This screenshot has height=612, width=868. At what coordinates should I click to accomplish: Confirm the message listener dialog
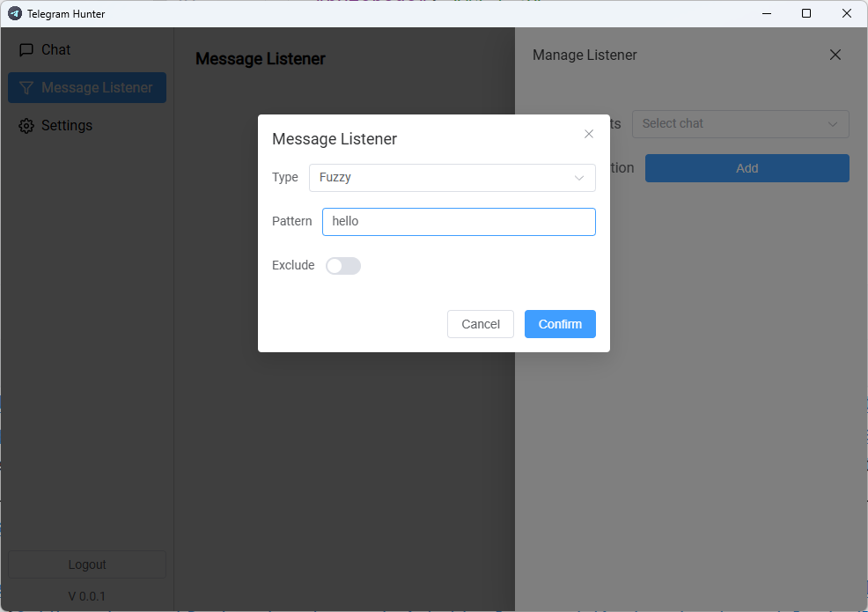point(560,324)
